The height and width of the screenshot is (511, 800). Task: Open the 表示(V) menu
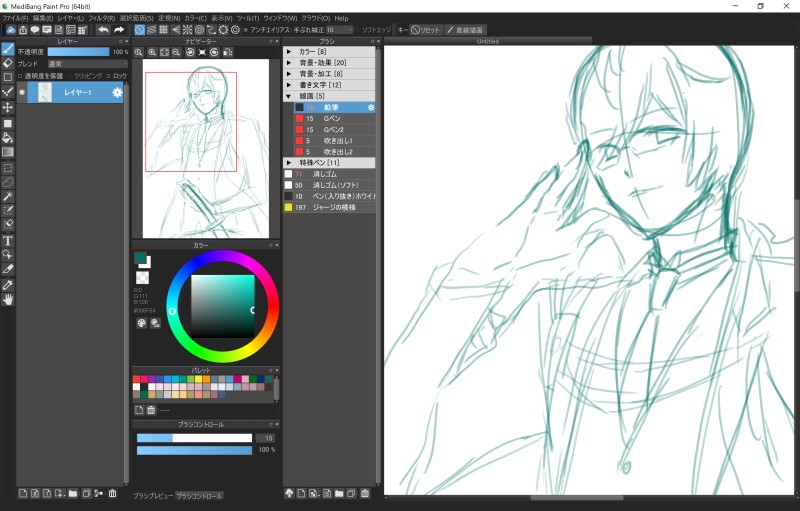click(x=221, y=18)
